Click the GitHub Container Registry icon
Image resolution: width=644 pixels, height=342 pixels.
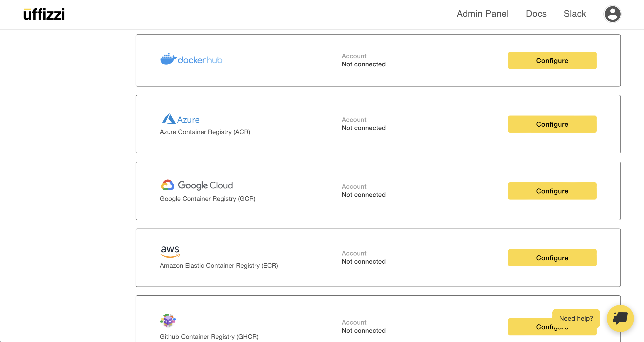168,320
